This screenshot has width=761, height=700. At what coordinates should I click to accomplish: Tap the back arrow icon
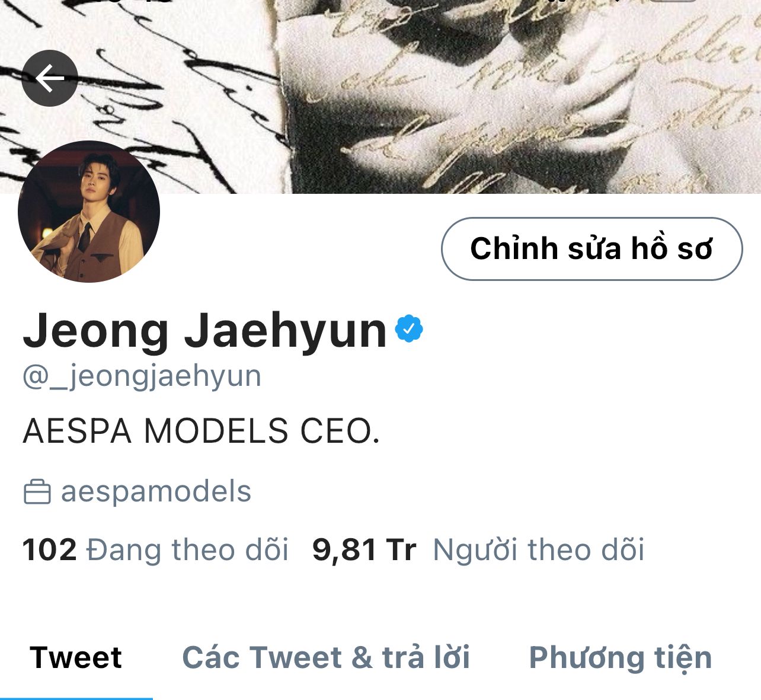point(50,78)
